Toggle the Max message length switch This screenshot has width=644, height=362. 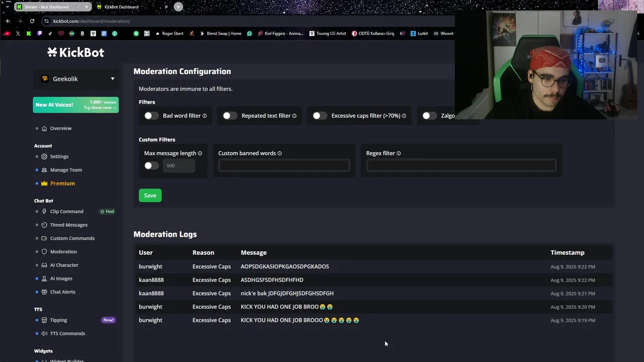151,165
